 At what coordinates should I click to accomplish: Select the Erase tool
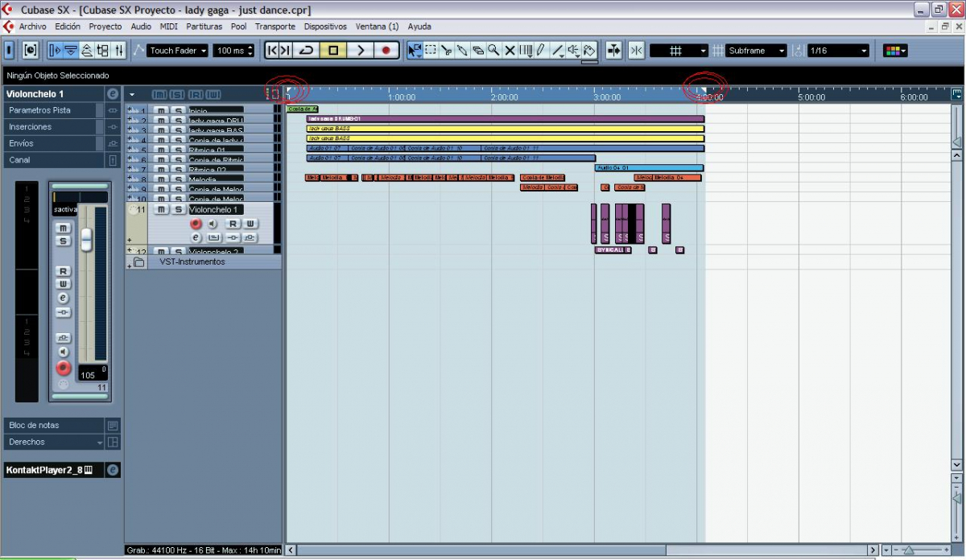[477, 50]
